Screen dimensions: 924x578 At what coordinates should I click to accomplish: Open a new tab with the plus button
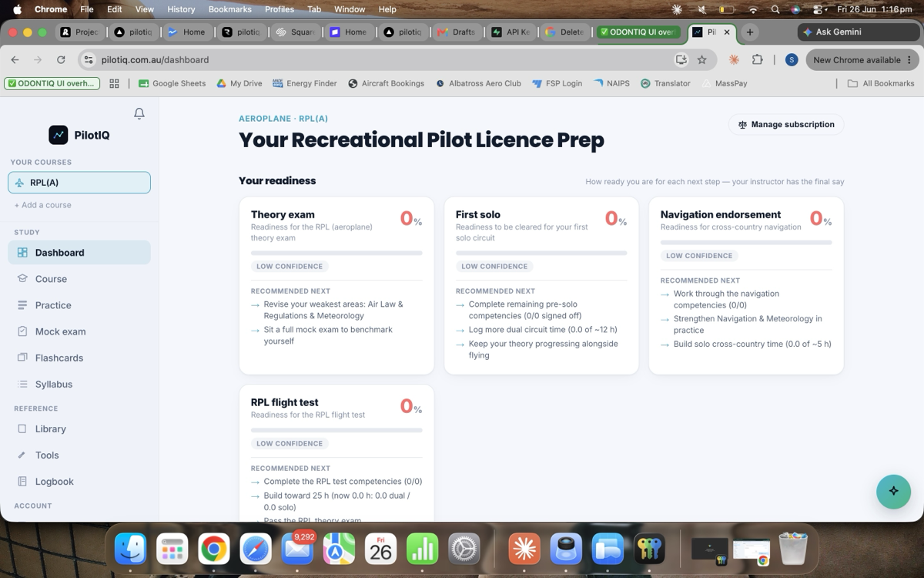coord(749,32)
